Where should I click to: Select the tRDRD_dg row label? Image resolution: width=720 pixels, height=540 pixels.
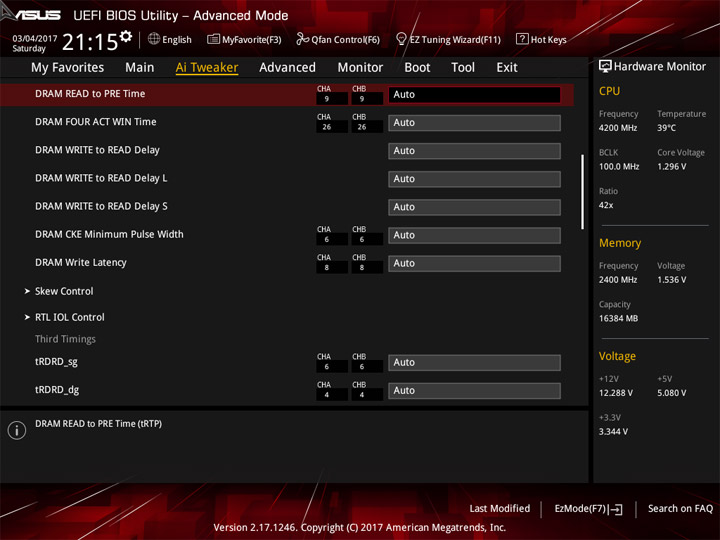tap(57, 390)
